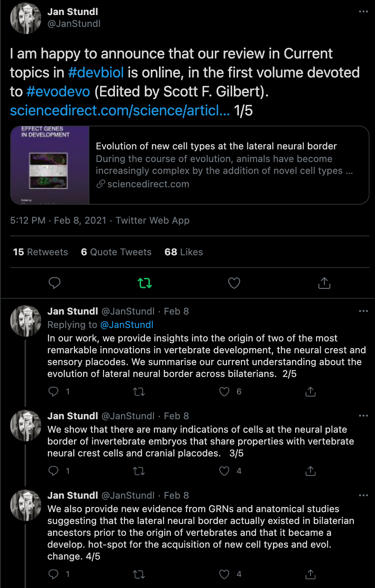Open more options on the 2/5 reply
This screenshot has height=588, width=375.
tap(363, 311)
